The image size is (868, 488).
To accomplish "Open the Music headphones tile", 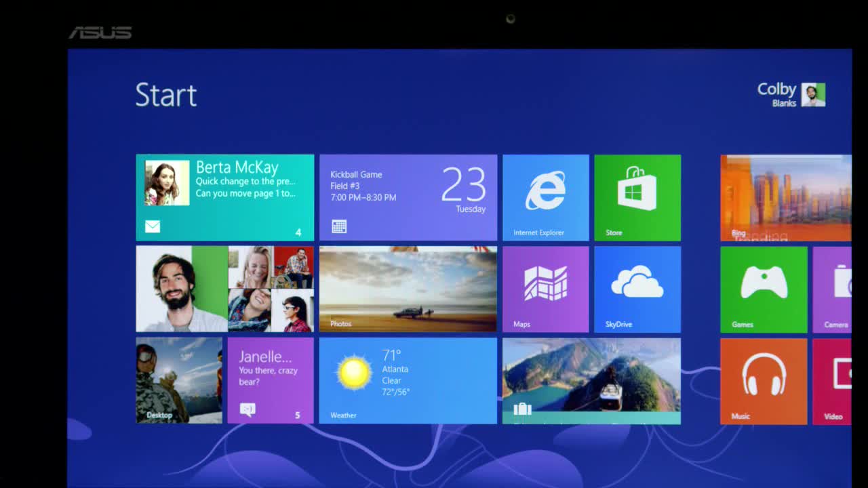I will pyautogui.click(x=764, y=382).
